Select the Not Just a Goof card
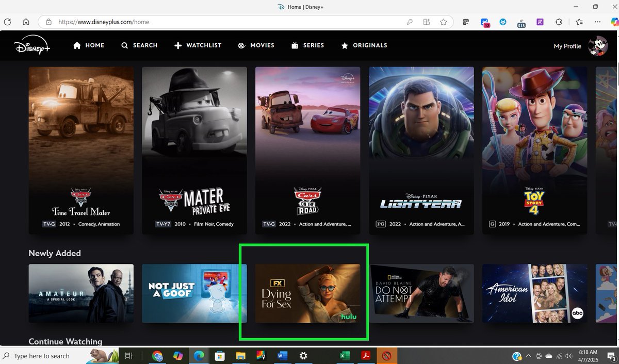The height and width of the screenshot is (364, 619). click(x=194, y=293)
